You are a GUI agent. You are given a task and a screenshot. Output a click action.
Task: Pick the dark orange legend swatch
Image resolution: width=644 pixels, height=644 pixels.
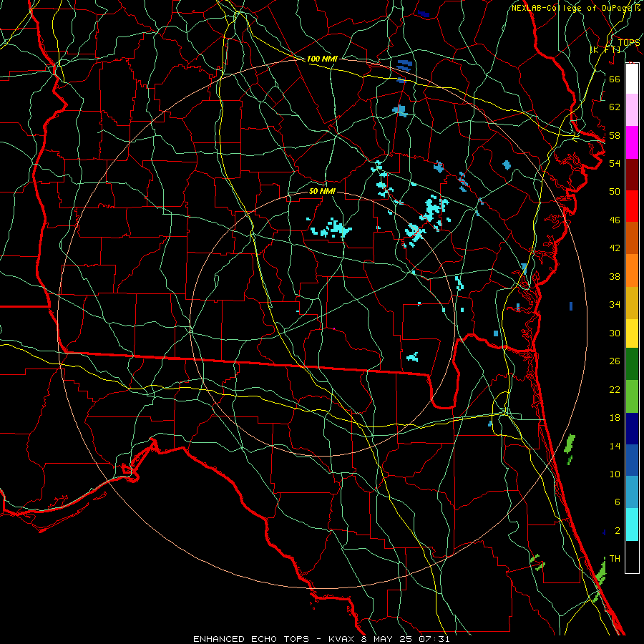pyautogui.click(x=632, y=238)
